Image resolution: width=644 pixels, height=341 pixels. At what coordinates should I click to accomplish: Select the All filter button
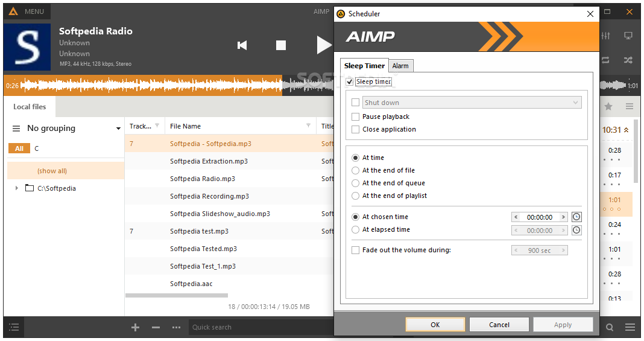(x=19, y=148)
